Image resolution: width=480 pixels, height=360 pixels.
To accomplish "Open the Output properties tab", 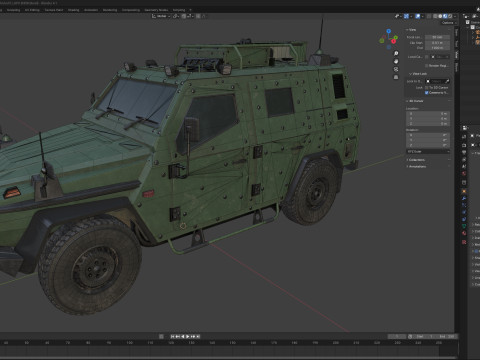I will pyautogui.click(x=464, y=152).
